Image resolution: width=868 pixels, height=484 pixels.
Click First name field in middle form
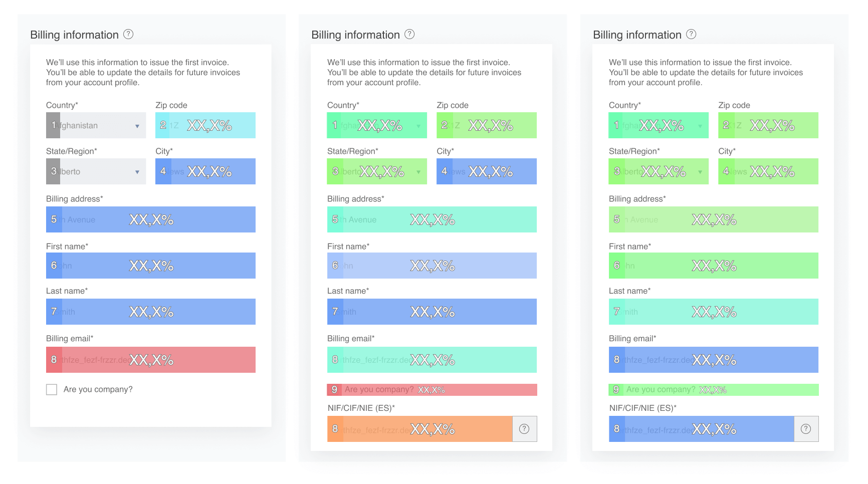(x=431, y=266)
